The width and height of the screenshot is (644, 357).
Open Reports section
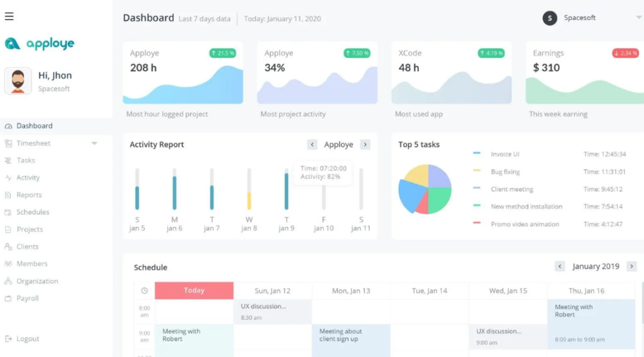point(29,195)
